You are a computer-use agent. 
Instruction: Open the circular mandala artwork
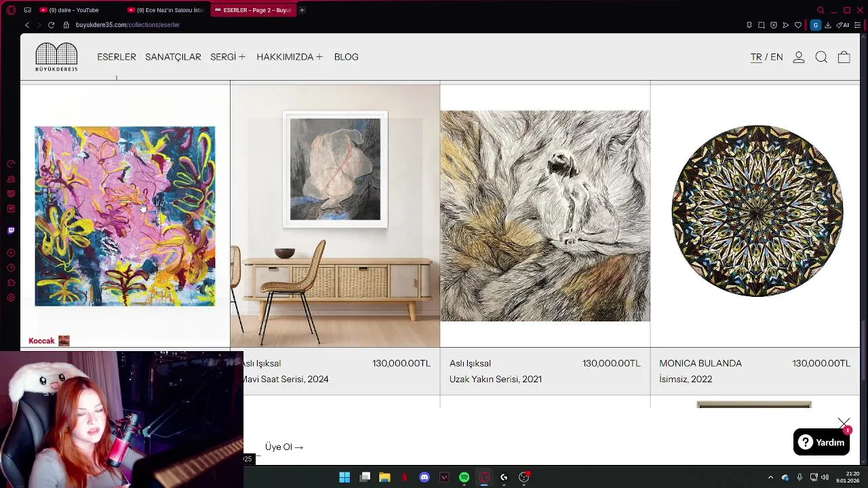click(757, 211)
